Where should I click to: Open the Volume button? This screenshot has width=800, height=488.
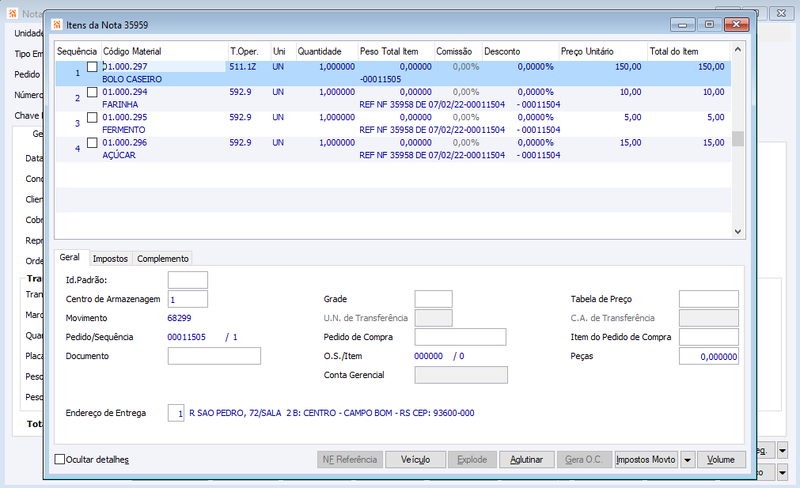721,460
